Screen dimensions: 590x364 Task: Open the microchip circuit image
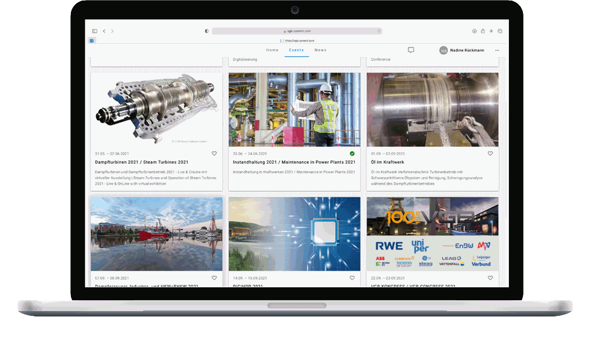pos(295,234)
